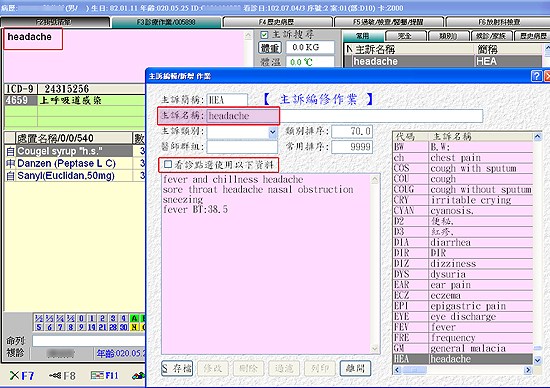The height and width of the screenshot is (388, 550).
Task: Click the 離開 exit button
Action: tap(355, 368)
